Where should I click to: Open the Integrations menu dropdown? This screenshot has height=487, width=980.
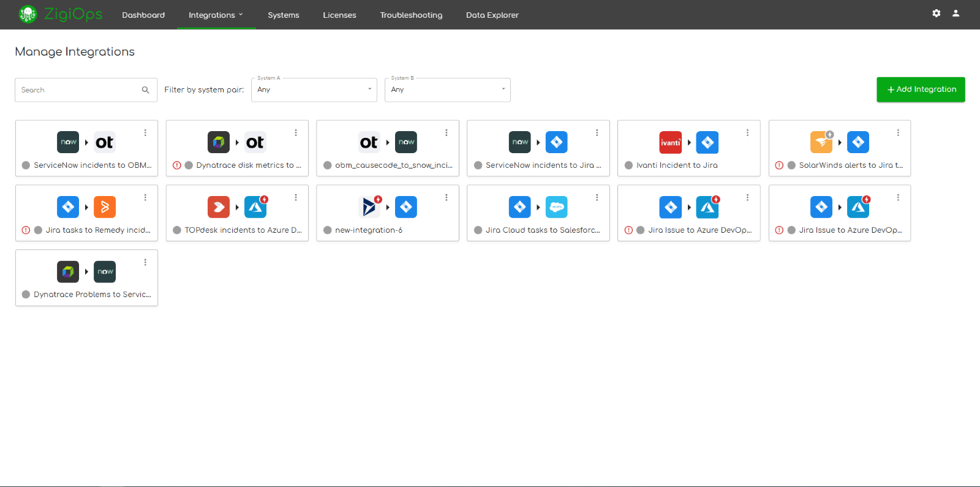point(216,15)
